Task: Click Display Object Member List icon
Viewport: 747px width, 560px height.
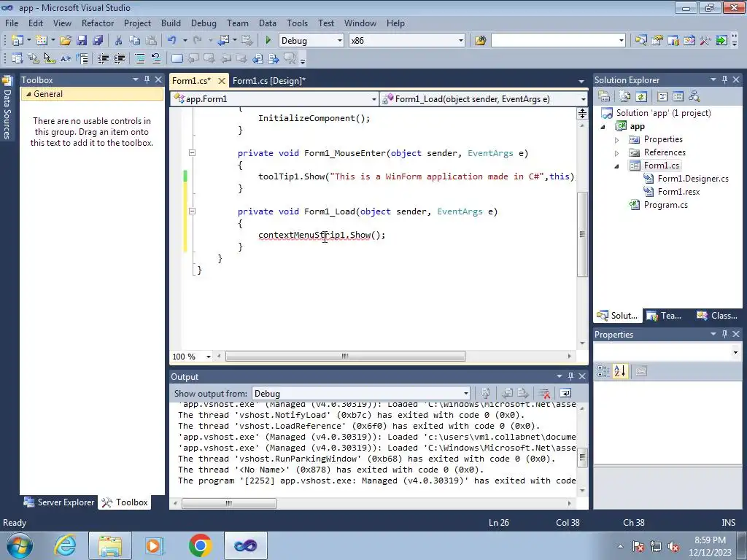Action: tap(18, 58)
